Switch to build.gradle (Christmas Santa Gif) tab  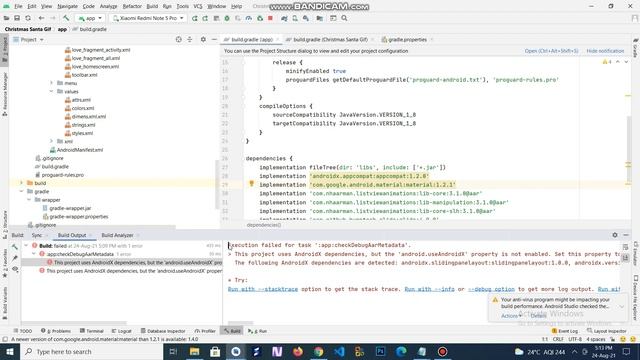coord(330,40)
